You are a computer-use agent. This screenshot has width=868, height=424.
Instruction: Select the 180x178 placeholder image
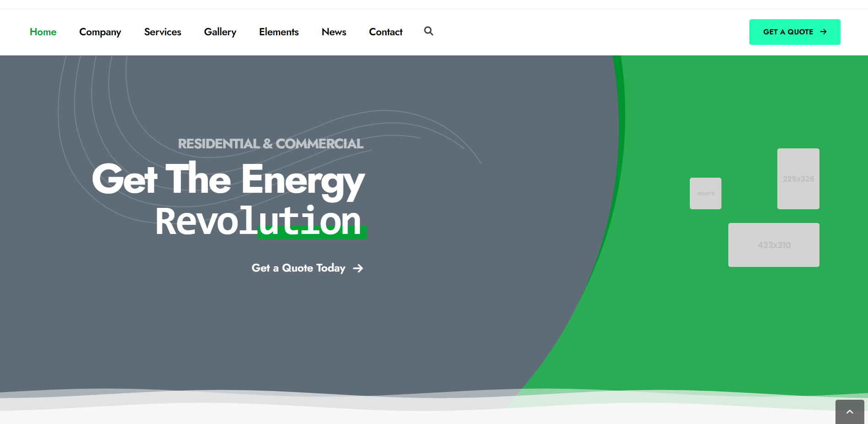(x=705, y=193)
